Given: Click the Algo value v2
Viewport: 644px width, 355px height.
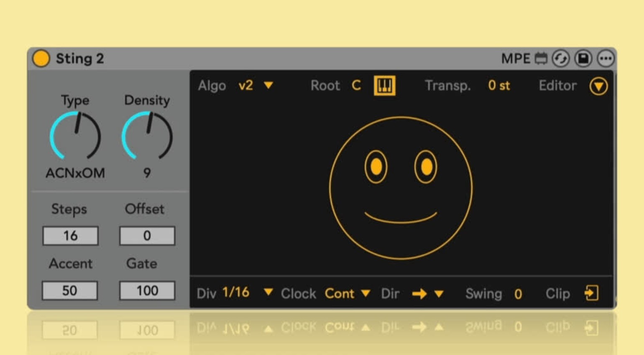Looking at the screenshot, I should coord(246,85).
